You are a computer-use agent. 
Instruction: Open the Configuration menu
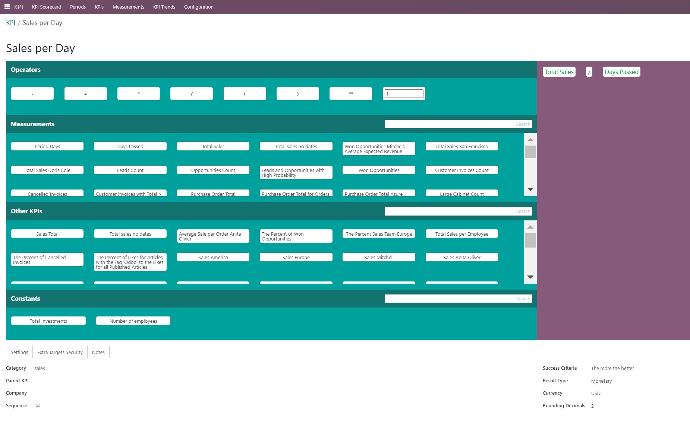pos(198,7)
